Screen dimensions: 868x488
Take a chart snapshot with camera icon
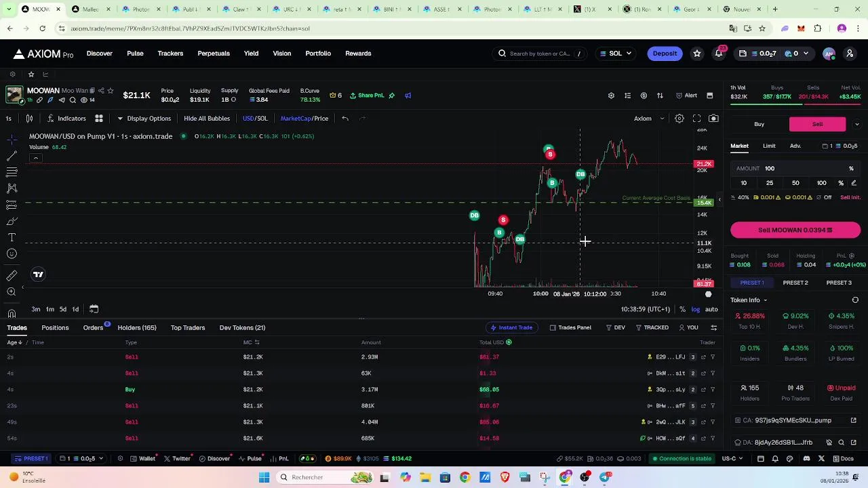[x=713, y=119]
